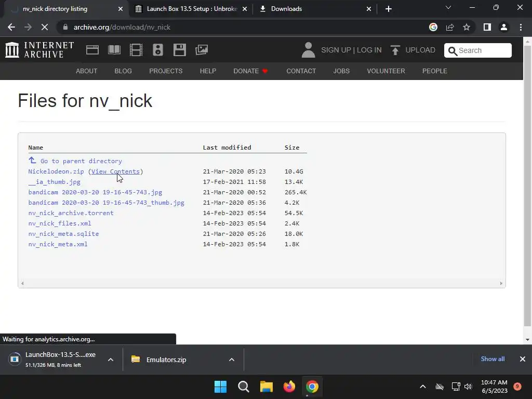Click the Windows Start button

coord(220,387)
